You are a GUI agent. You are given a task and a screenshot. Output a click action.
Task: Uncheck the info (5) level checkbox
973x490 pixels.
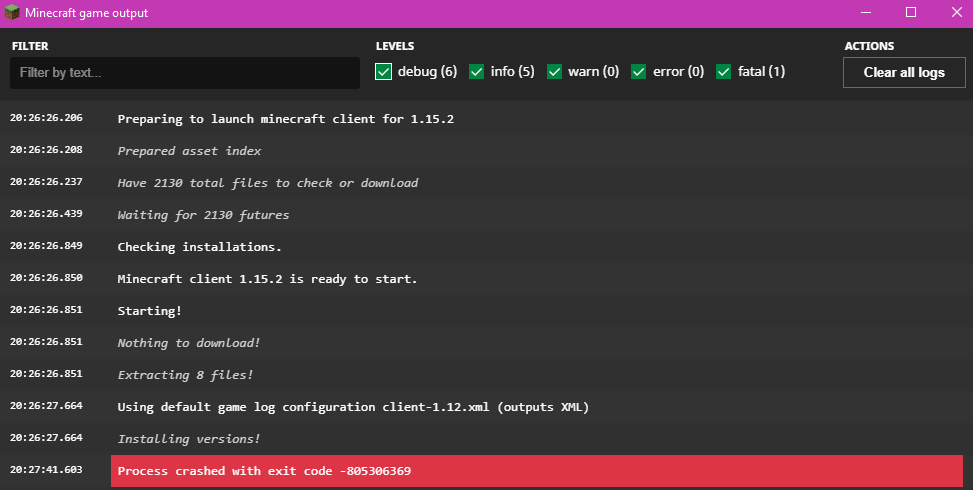(477, 72)
